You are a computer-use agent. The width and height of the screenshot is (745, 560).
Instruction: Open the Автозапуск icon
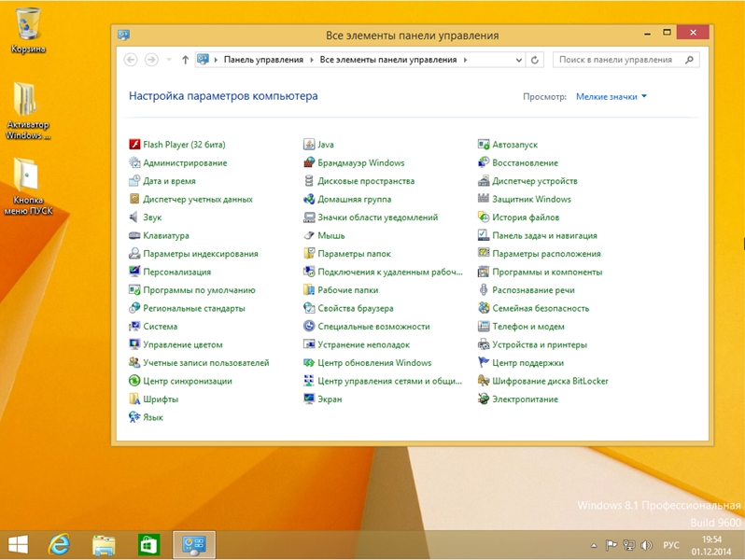click(x=484, y=145)
